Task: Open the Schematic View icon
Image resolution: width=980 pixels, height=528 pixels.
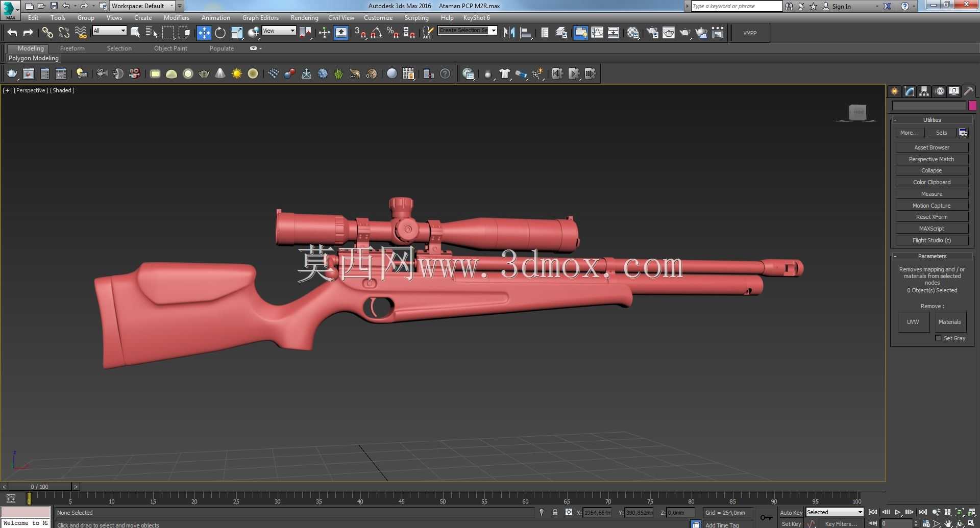Action: click(x=613, y=33)
